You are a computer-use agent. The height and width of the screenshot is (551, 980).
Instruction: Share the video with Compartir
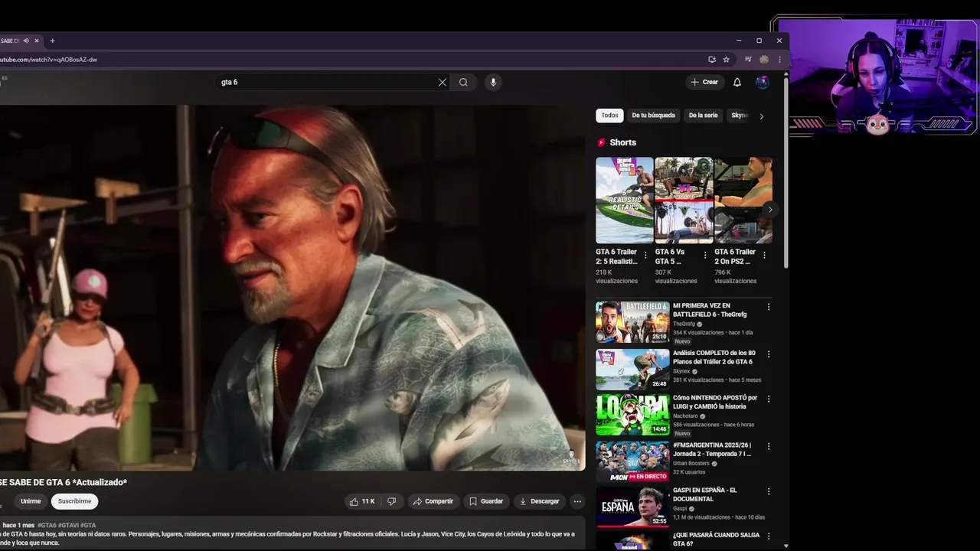[x=433, y=501]
